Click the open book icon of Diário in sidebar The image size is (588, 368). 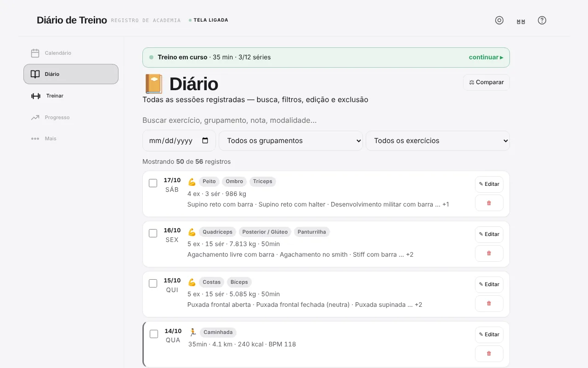tap(35, 74)
